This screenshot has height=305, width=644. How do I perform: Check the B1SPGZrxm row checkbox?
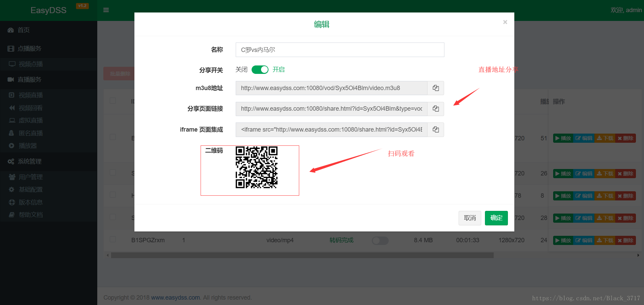tap(113, 239)
